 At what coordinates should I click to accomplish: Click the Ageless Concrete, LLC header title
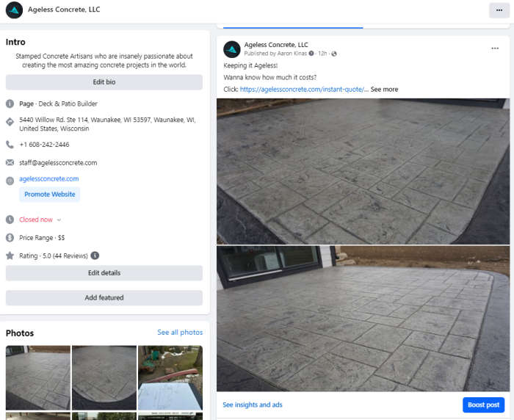[64, 10]
